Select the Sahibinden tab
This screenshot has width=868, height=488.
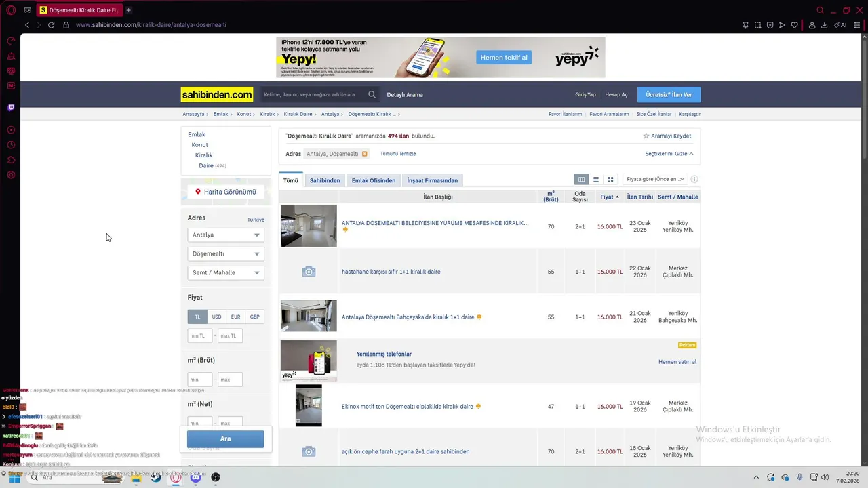point(325,181)
